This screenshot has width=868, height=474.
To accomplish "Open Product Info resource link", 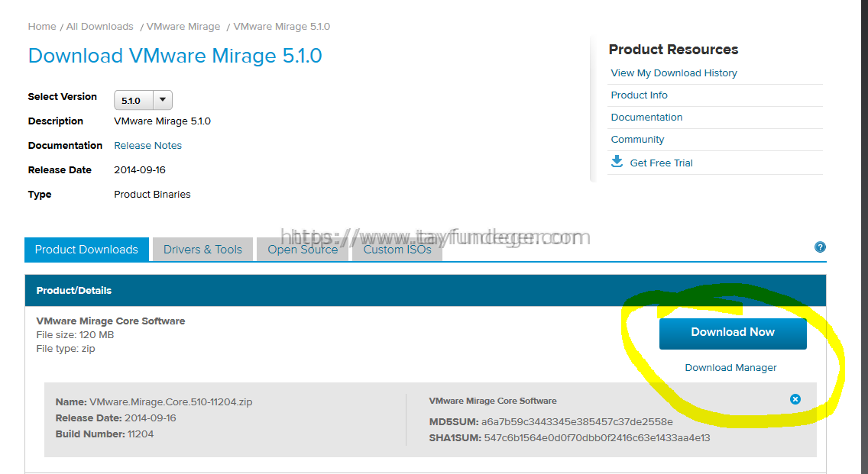I will click(x=639, y=95).
